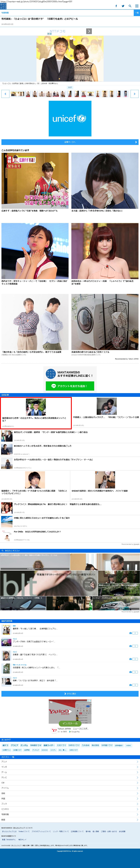Image resolution: width=140 pixels, height=868 pixels.
Task: Open the 写真特集 breadcrumb link
Action: tap(5, 13)
